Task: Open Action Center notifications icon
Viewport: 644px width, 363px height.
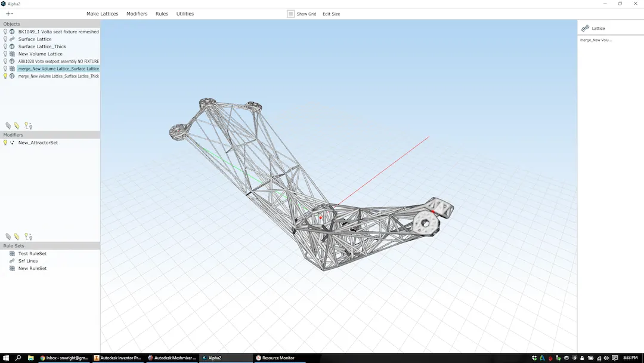Action: click(x=614, y=358)
